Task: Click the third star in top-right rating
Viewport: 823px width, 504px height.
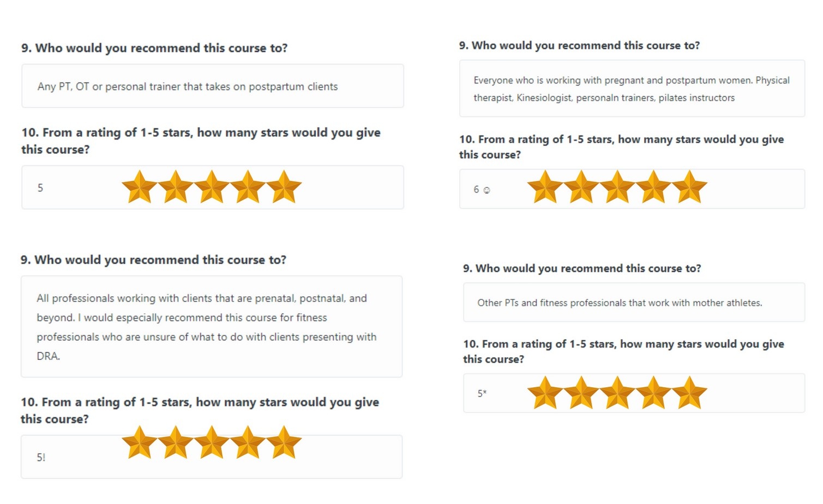Action: 617,187
